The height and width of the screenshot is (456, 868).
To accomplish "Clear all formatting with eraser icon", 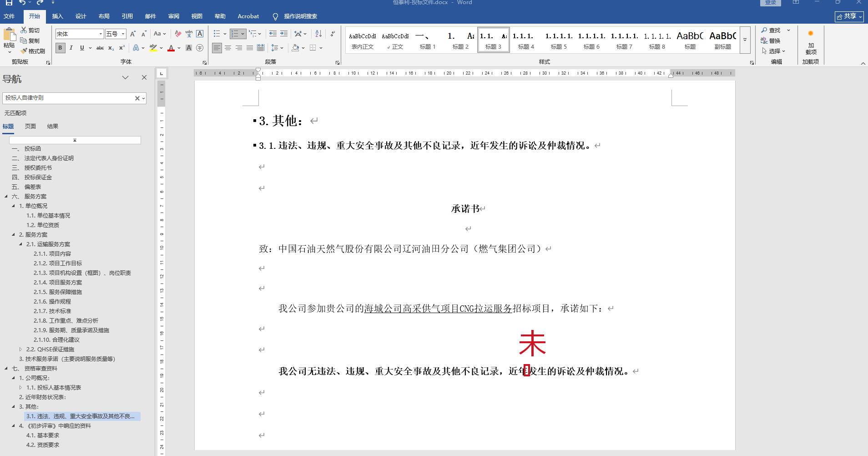I will click(178, 34).
